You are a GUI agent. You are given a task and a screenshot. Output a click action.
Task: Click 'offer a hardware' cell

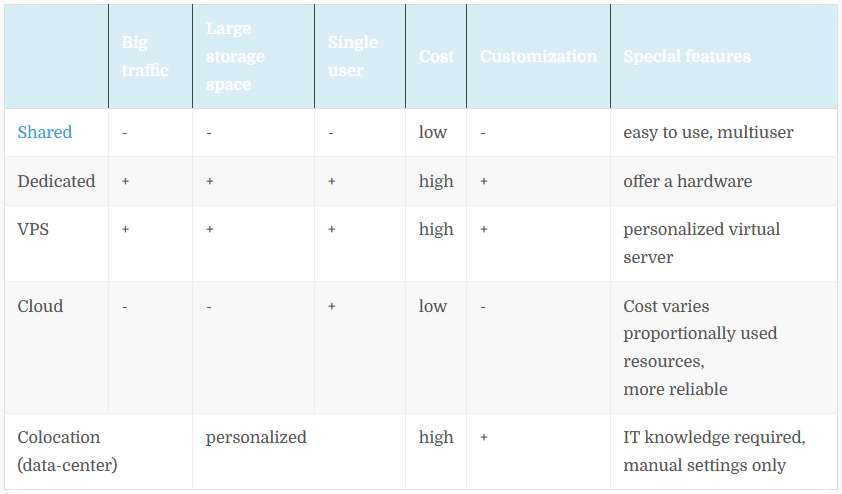point(687,181)
